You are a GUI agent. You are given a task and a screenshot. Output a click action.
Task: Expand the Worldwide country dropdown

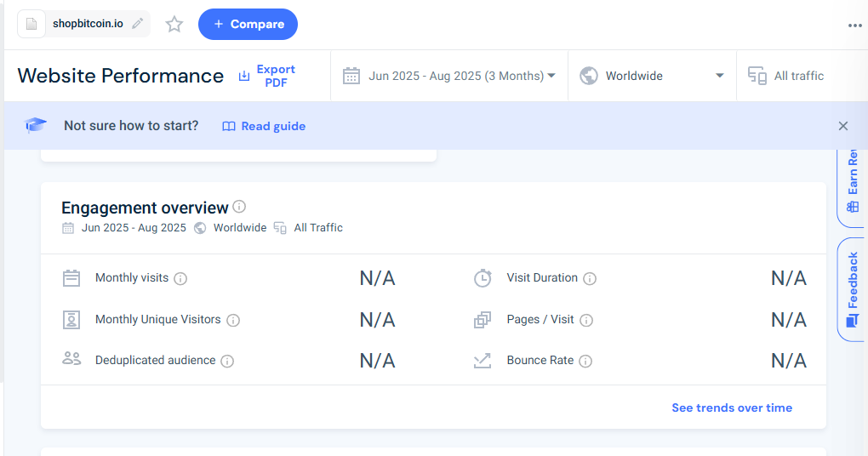pyautogui.click(x=652, y=76)
